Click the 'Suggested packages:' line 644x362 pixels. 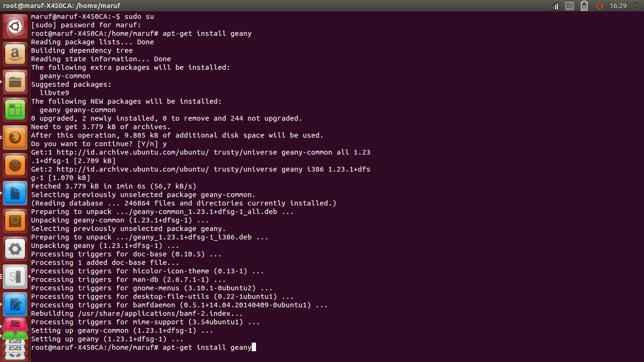[71, 84]
